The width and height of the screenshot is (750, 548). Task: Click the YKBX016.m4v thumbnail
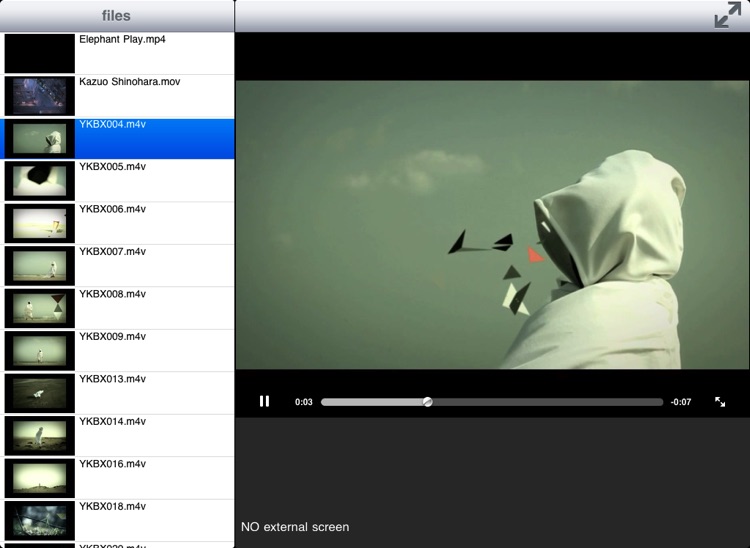point(40,478)
